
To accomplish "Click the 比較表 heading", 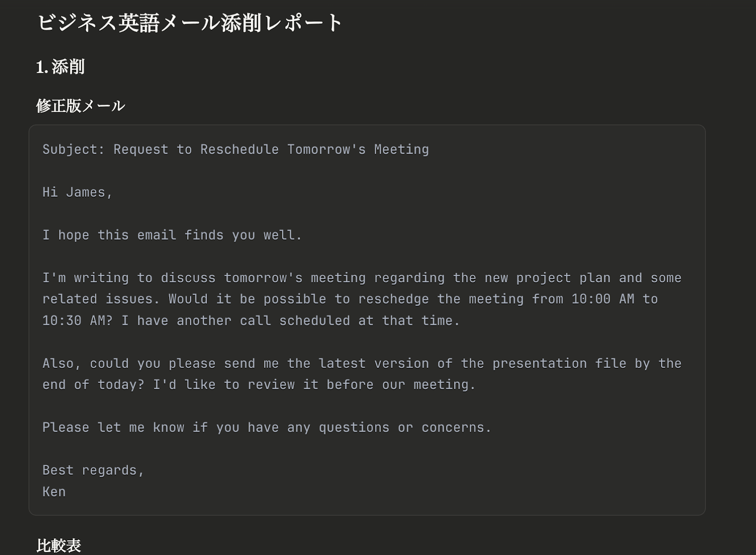I will point(59,546).
